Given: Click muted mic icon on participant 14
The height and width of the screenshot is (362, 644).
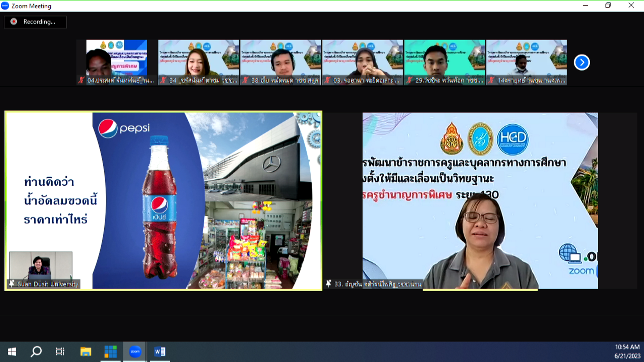Looking at the screenshot, I should point(491,80).
